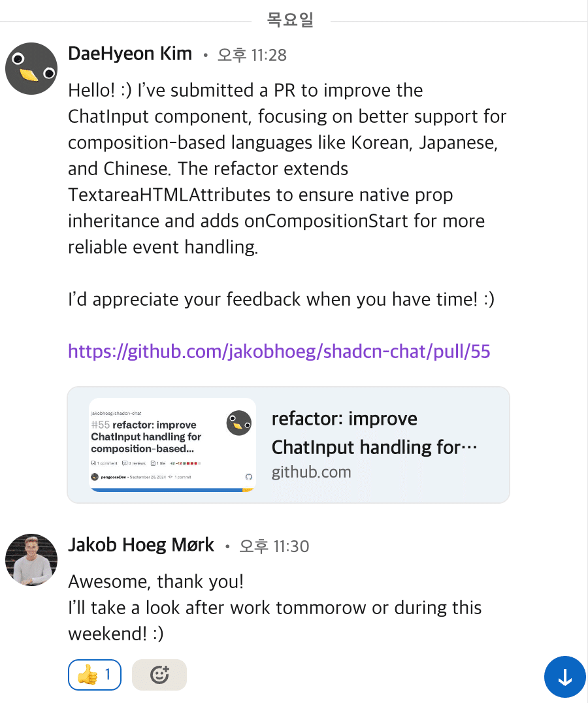This screenshot has width=588, height=703.
Task: Click the 오후 11:30 message timestamp
Action: coord(274,547)
